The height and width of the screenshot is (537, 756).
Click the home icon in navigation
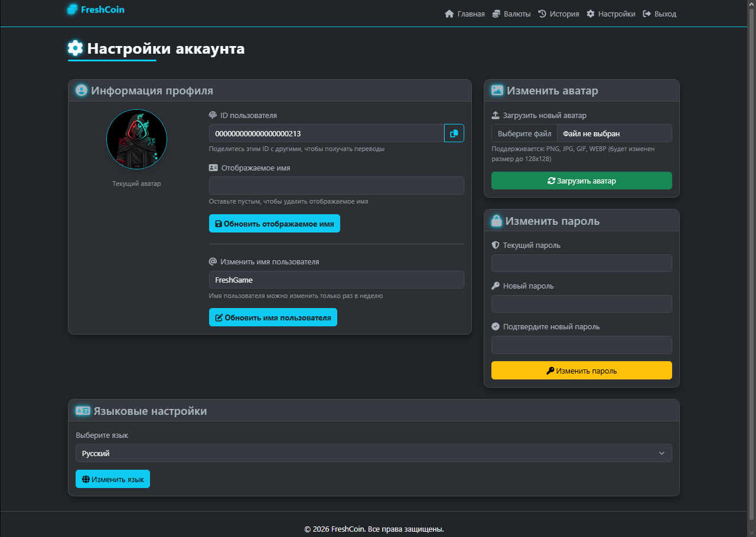[x=449, y=14]
